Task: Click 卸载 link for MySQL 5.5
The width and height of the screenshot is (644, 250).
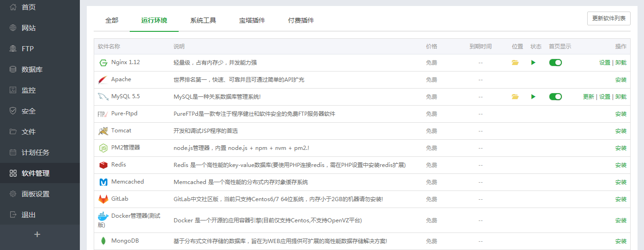Action: [621, 97]
